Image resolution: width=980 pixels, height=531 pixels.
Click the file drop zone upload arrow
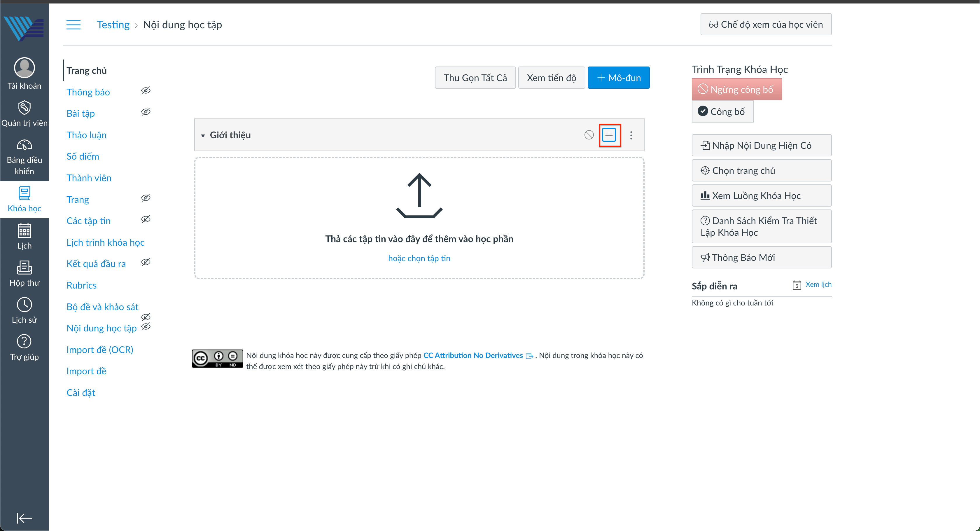pos(419,196)
